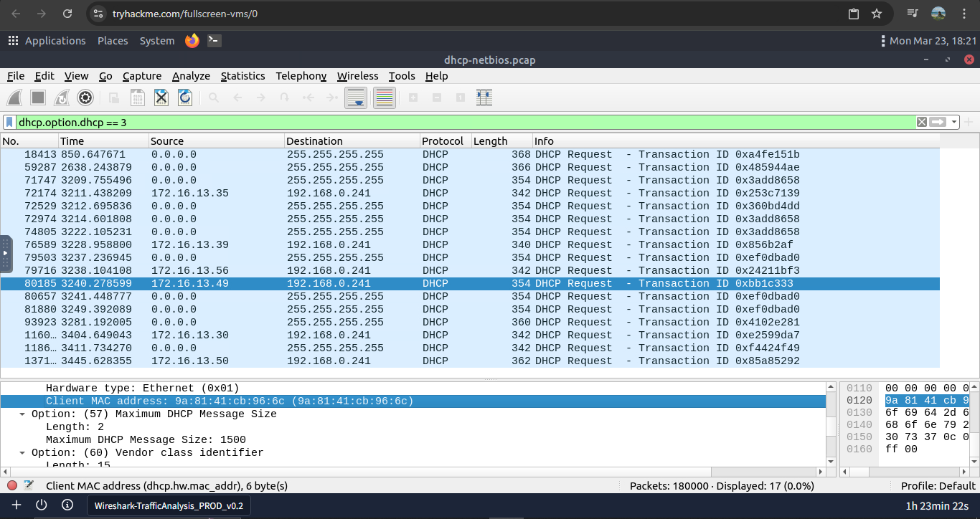Screen dimensions: 980x519
Task: Zoom in on packet text
Action: 413,97
